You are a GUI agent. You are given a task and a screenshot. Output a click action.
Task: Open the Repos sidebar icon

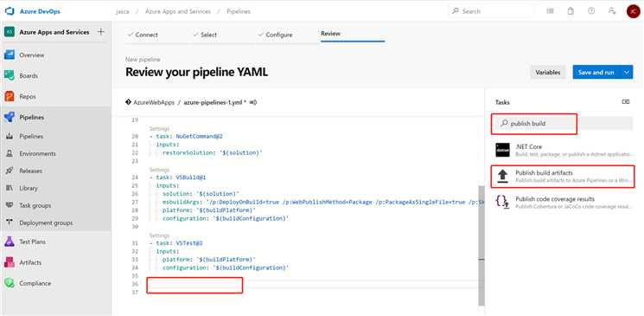pos(10,96)
